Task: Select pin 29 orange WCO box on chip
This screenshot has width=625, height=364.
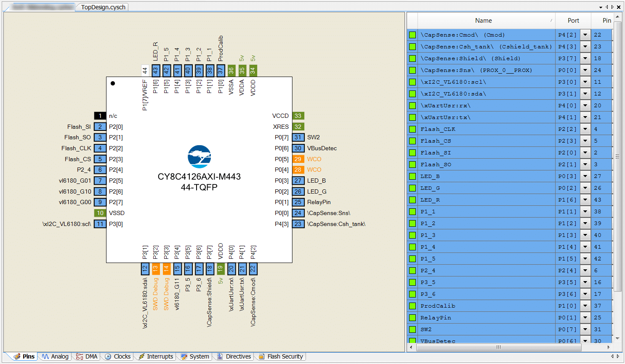Action: click(298, 159)
